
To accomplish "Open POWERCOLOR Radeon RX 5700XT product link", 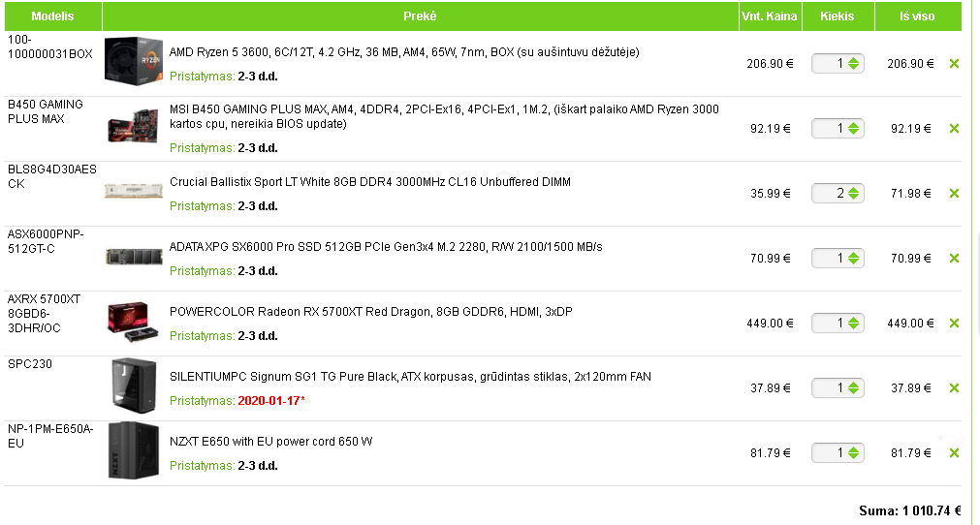I will [x=370, y=312].
